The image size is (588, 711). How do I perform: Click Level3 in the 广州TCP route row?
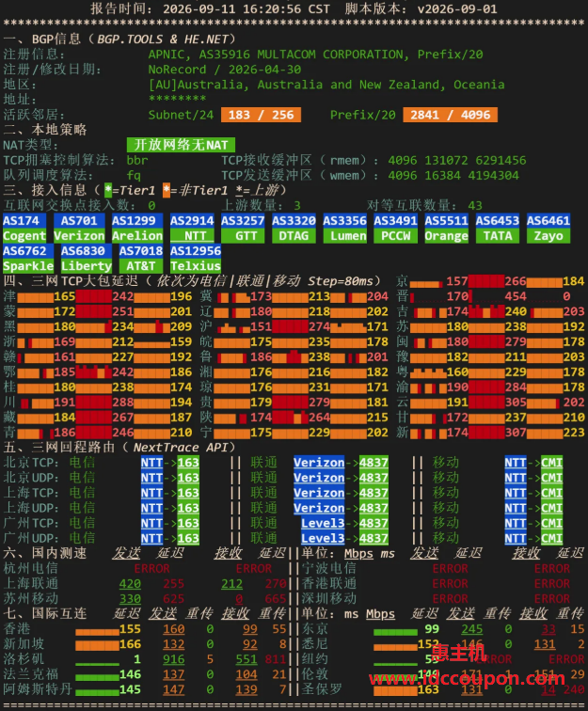[x=323, y=523]
